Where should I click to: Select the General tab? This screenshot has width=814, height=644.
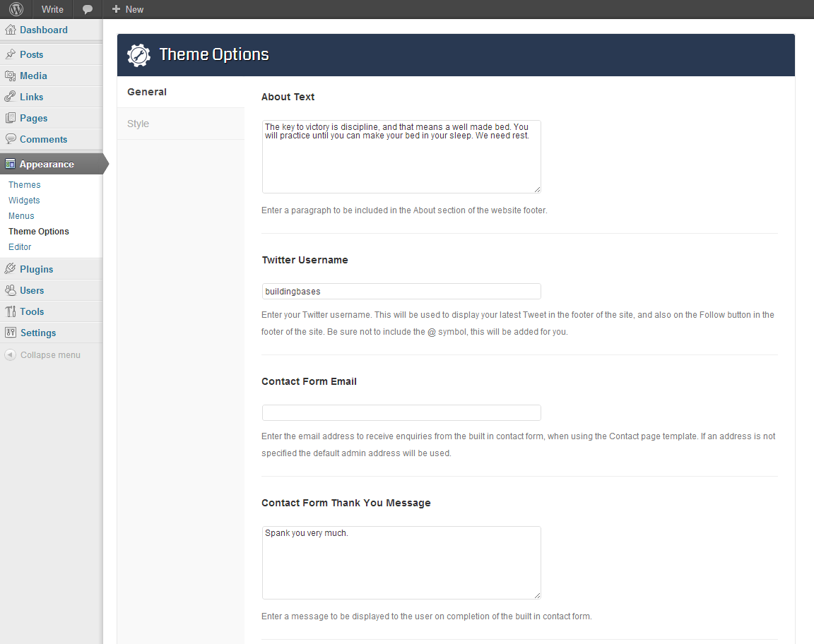point(147,91)
